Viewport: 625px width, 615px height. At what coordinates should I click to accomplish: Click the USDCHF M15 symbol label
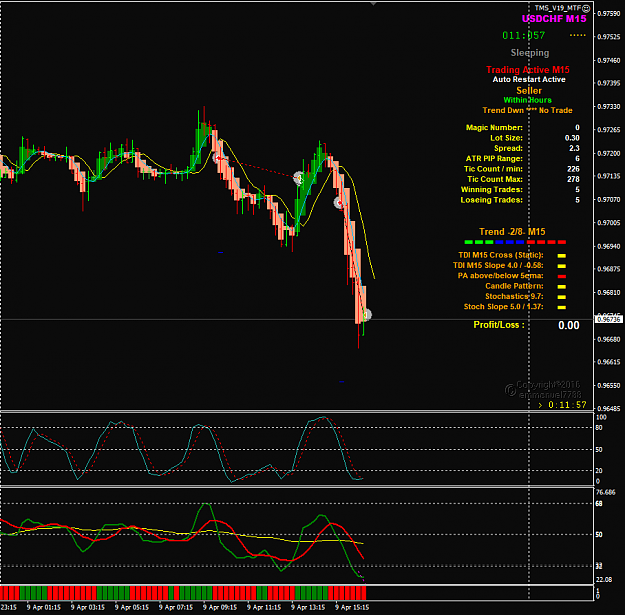[x=554, y=19]
